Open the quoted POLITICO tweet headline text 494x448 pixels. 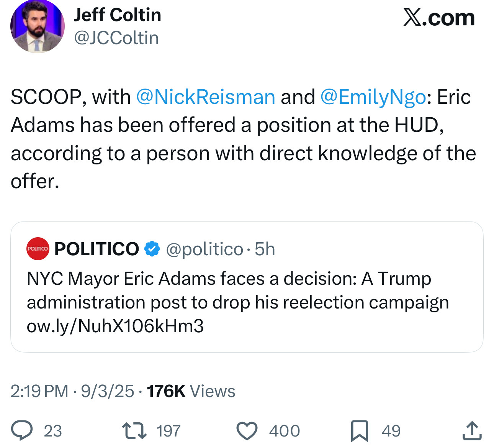click(238, 290)
